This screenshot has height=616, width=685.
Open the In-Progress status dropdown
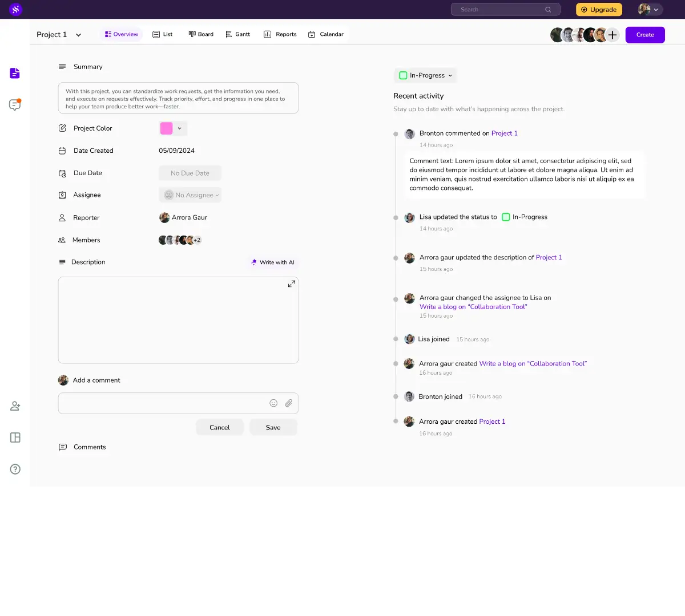426,75
